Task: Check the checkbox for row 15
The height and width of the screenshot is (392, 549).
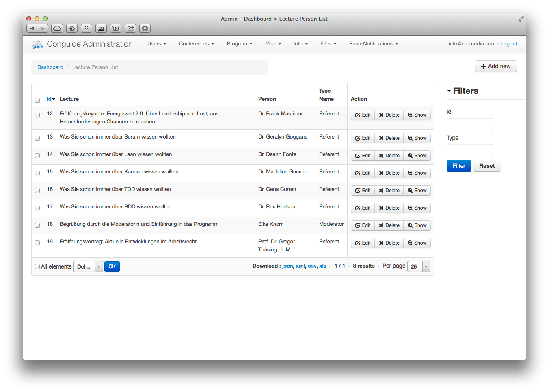Action: tap(37, 173)
